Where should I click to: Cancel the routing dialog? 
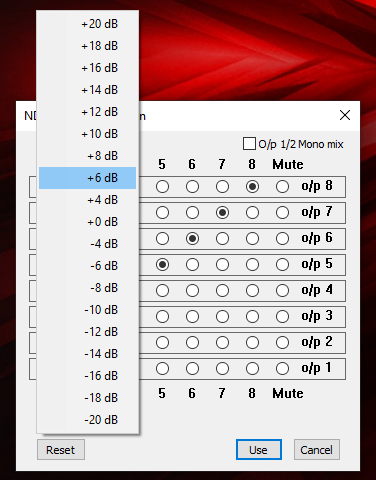317,450
